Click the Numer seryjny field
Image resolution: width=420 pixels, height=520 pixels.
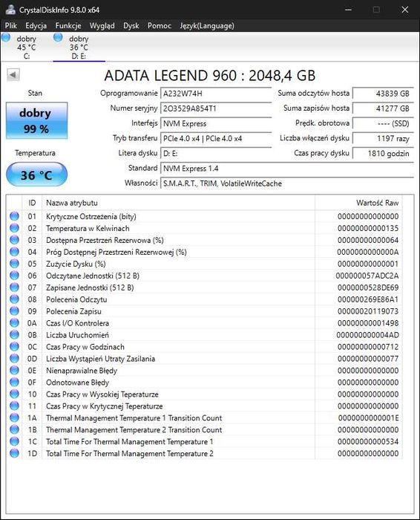[x=216, y=108]
